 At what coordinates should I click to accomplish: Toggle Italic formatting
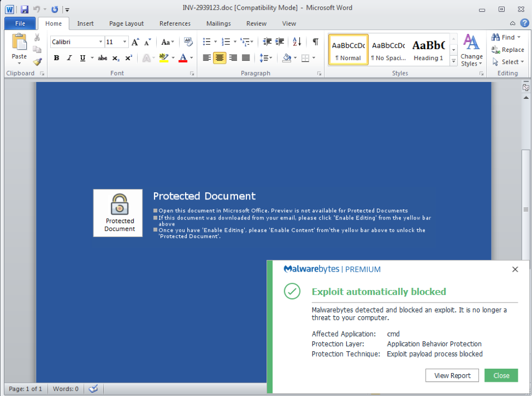tap(69, 58)
